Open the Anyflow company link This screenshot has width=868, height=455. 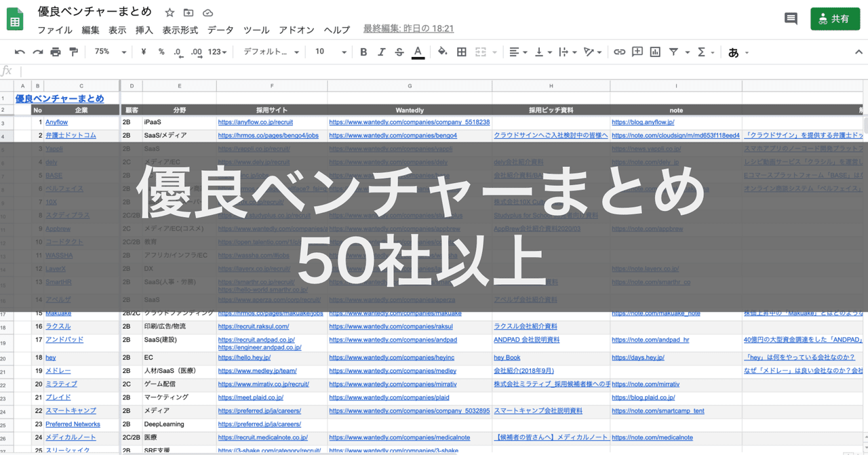[56, 121]
